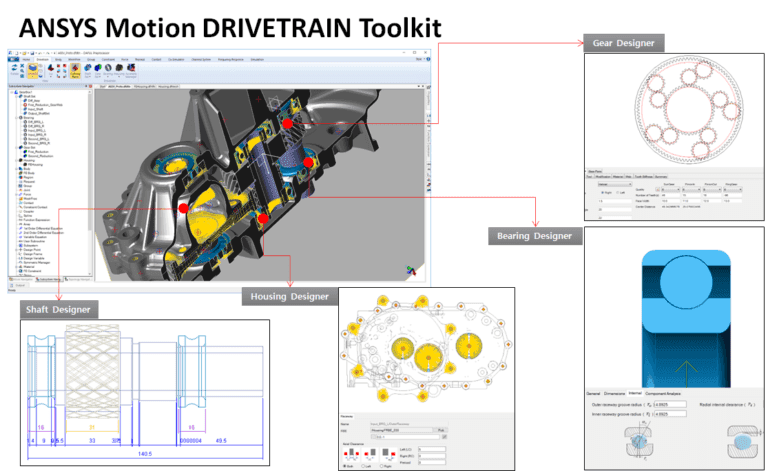Image resolution: width=768 pixels, height=471 pixels.
Task: Select the Symmetric Manager tree item
Action: (x=34, y=262)
